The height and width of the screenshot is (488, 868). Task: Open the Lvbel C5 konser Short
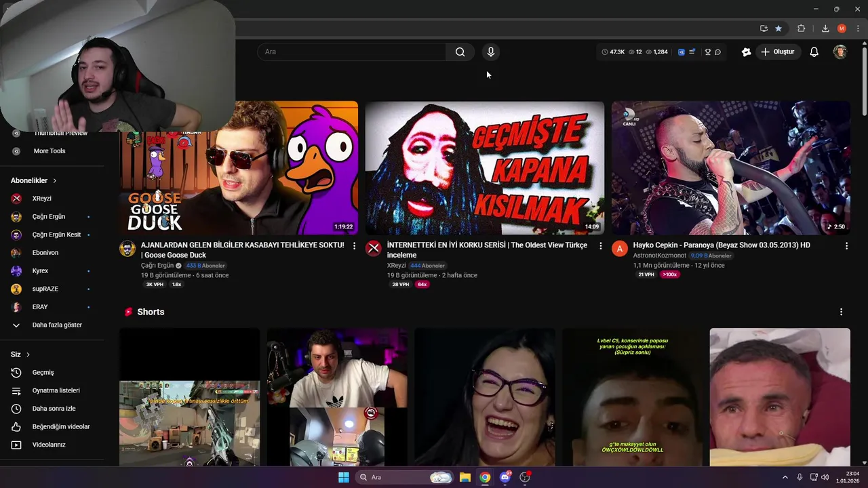(x=632, y=397)
